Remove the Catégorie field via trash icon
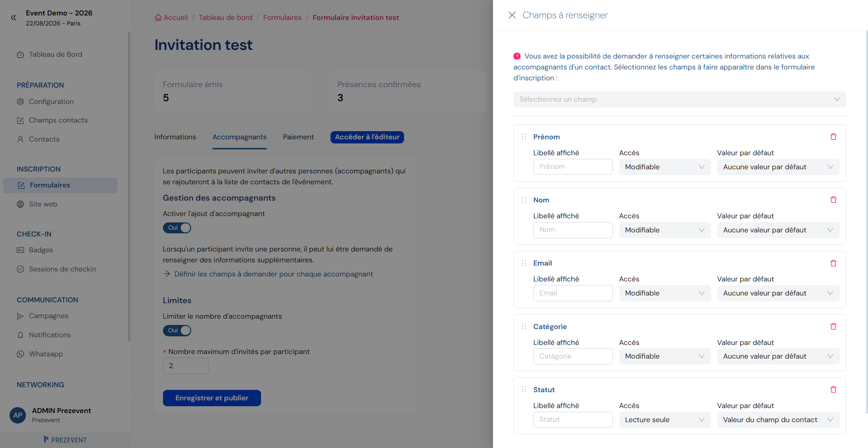868x448 pixels. (x=833, y=326)
